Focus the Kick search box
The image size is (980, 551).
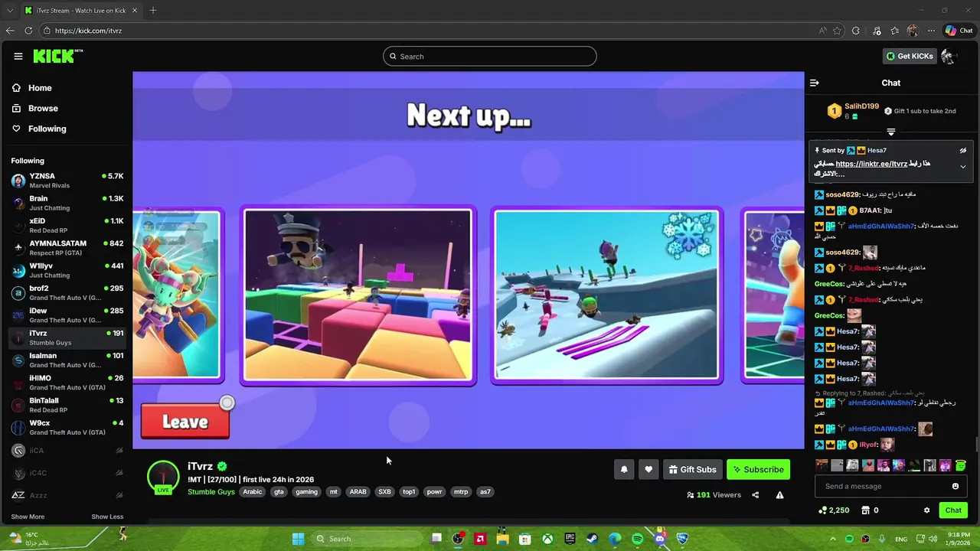pos(489,56)
